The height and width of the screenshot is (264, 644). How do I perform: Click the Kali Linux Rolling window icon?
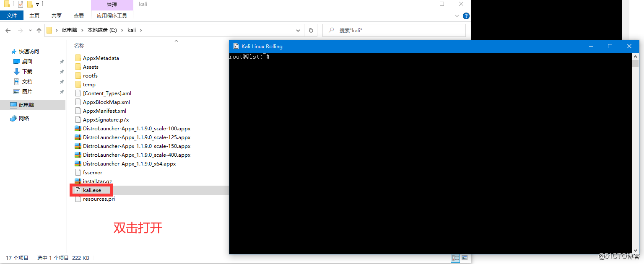[236, 46]
